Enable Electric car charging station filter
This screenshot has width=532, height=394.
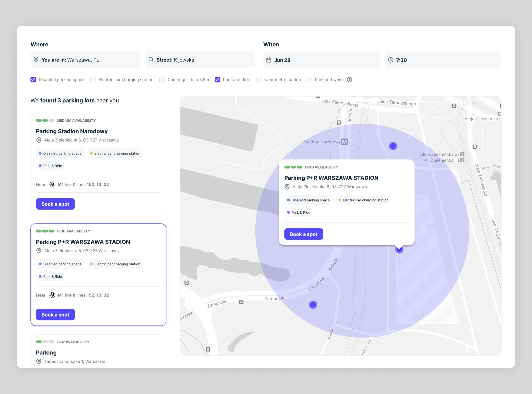(93, 80)
